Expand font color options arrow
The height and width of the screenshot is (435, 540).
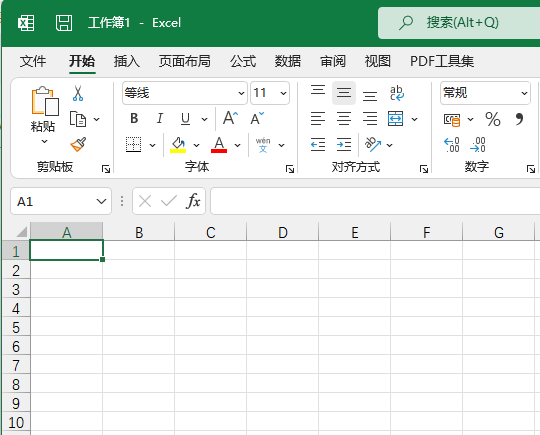point(238,145)
